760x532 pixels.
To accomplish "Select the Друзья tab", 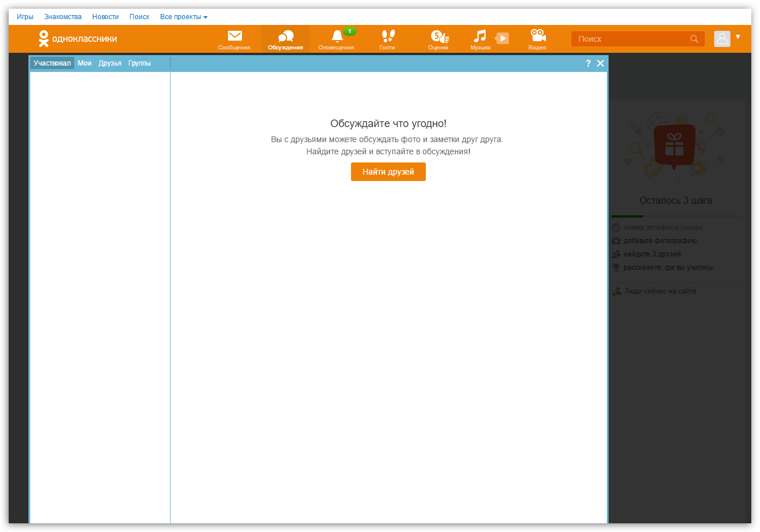I will (x=110, y=63).
